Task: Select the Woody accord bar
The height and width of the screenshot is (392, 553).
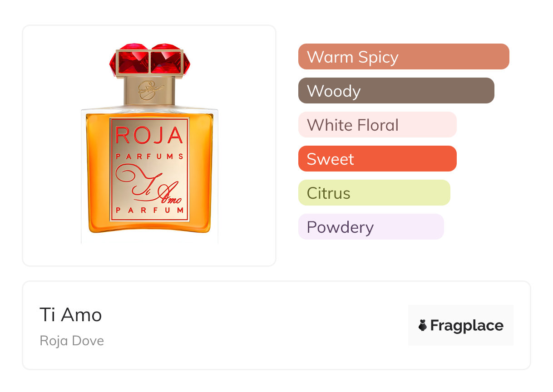Action: [396, 91]
